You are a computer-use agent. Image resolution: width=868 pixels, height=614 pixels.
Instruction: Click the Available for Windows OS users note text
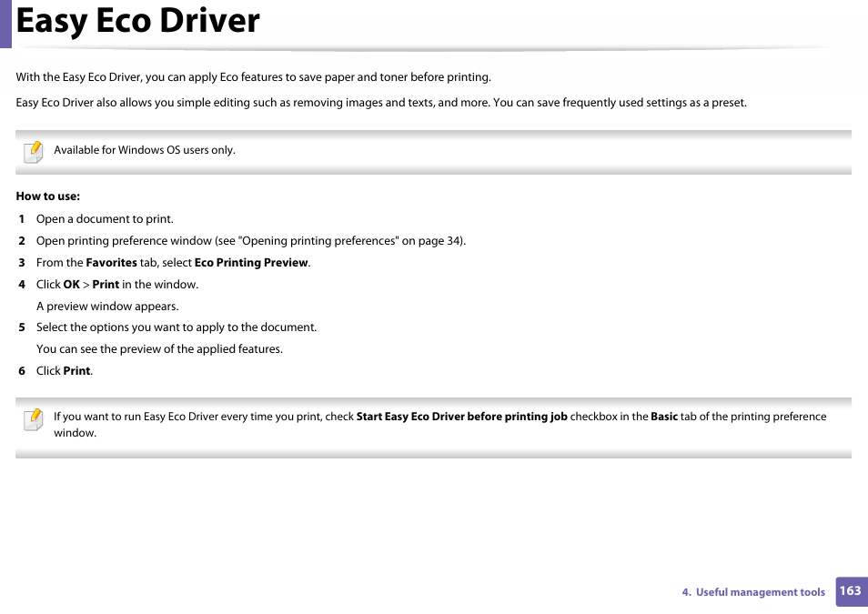tap(144, 149)
